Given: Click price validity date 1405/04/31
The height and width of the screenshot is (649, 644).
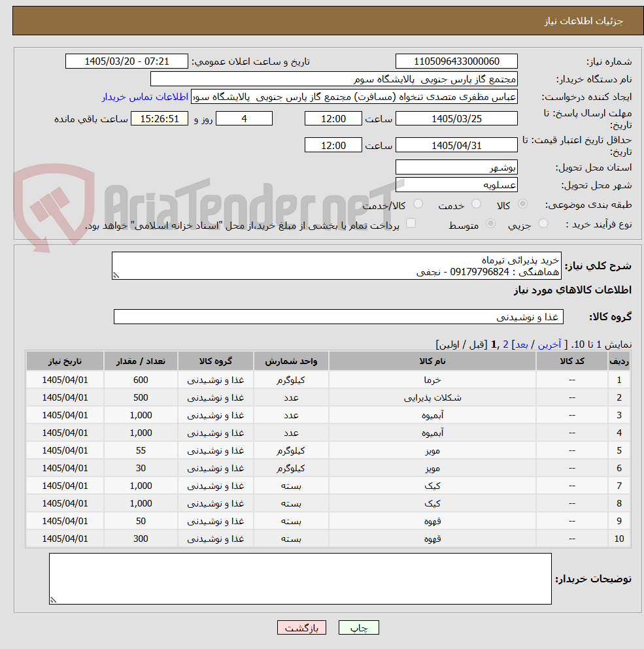Looking at the screenshot, I should click(456, 145).
